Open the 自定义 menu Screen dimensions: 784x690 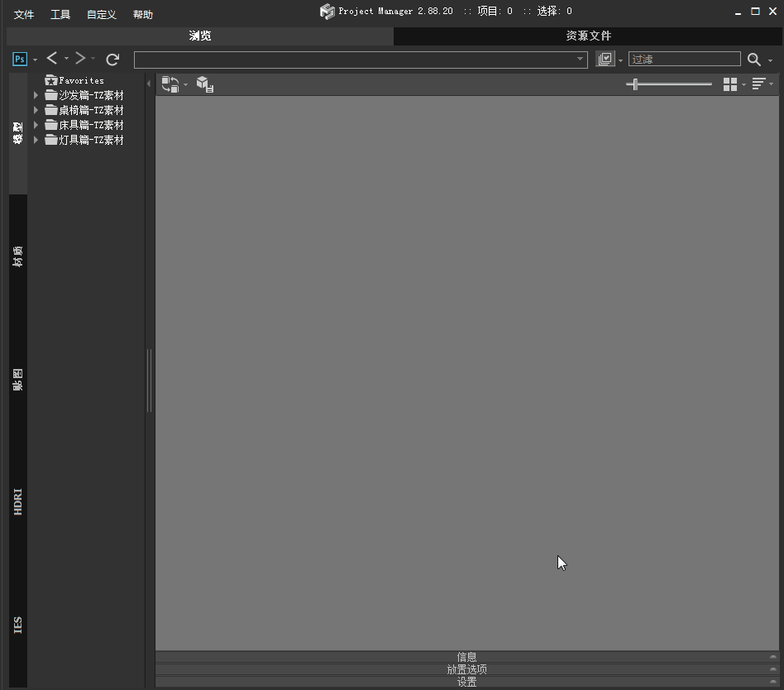(102, 15)
